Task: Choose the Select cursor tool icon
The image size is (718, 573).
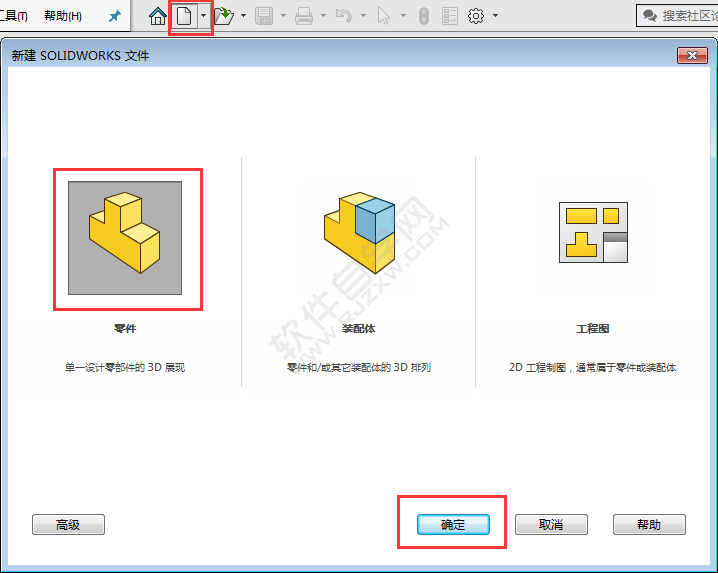Action: (383, 16)
